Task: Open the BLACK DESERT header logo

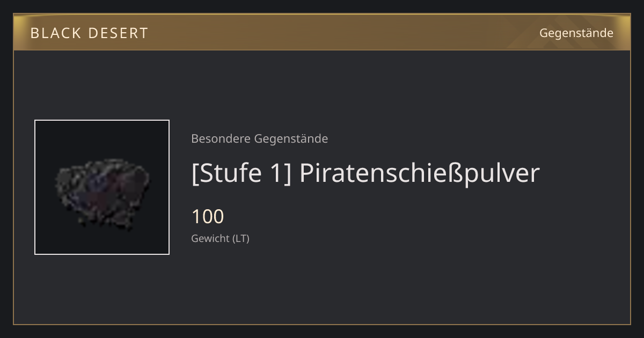Action: tap(89, 33)
